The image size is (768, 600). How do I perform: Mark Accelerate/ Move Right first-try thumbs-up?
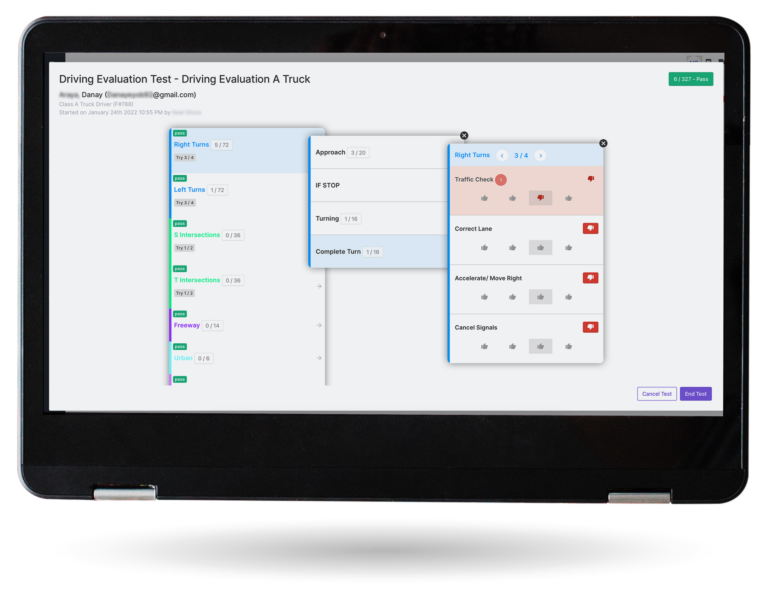pyautogui.click(x=484, y=297)
